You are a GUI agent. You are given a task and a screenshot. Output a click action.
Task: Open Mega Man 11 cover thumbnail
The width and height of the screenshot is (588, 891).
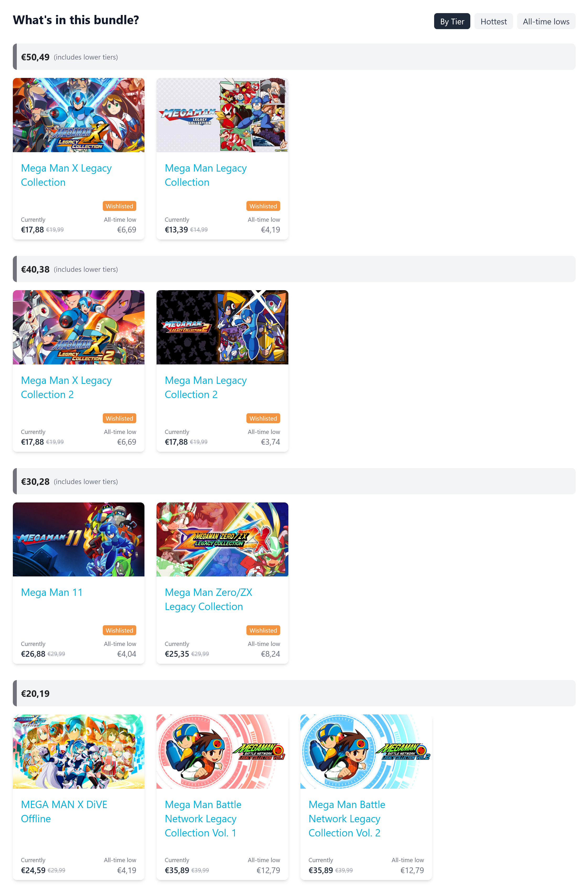pyautogui.click(x=78, y=539)
